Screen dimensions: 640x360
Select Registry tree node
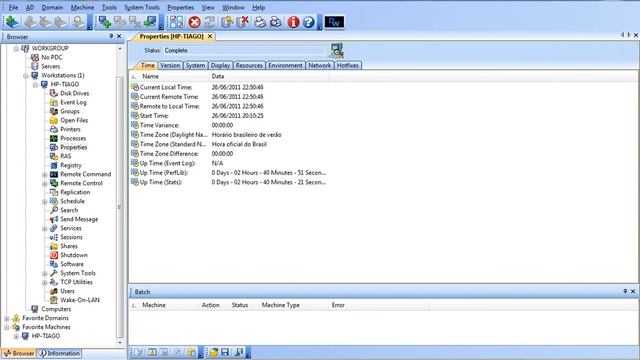(71, 165)
